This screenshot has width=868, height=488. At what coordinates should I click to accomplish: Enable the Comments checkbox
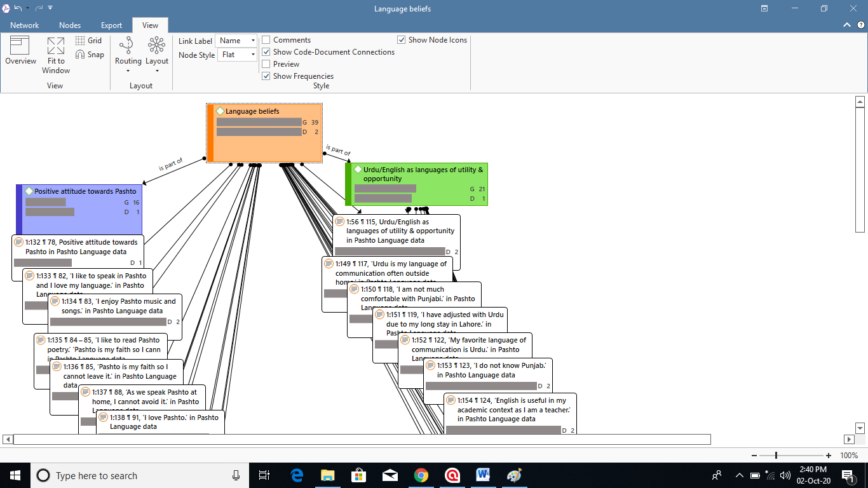[266, 40]
